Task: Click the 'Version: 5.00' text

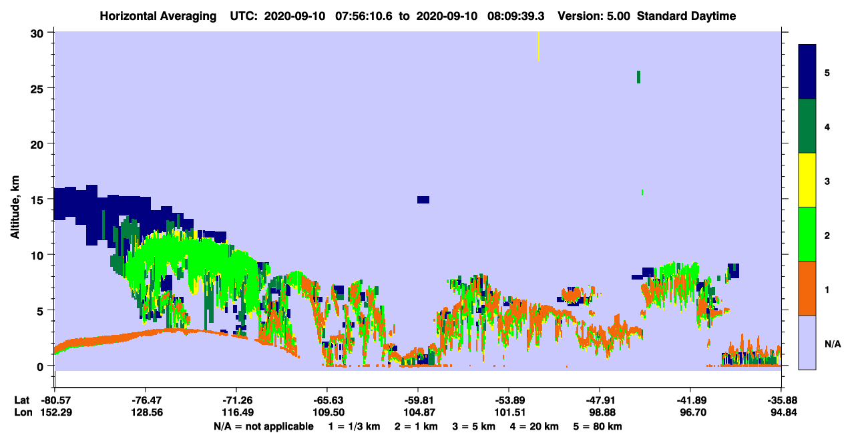Action: click(594, 16)
